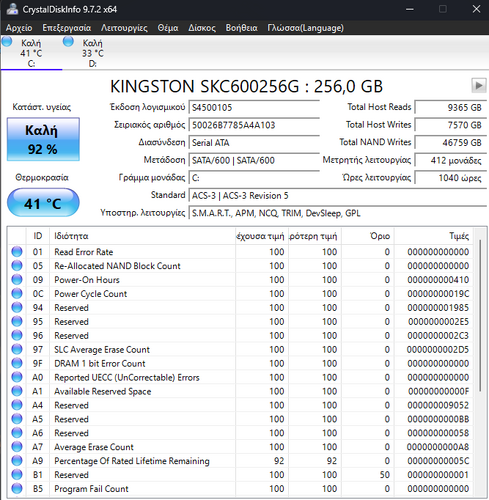This screenshot has height=500, width=489.
Task: Click the next disk arrow button
Action: pos(479,86)
